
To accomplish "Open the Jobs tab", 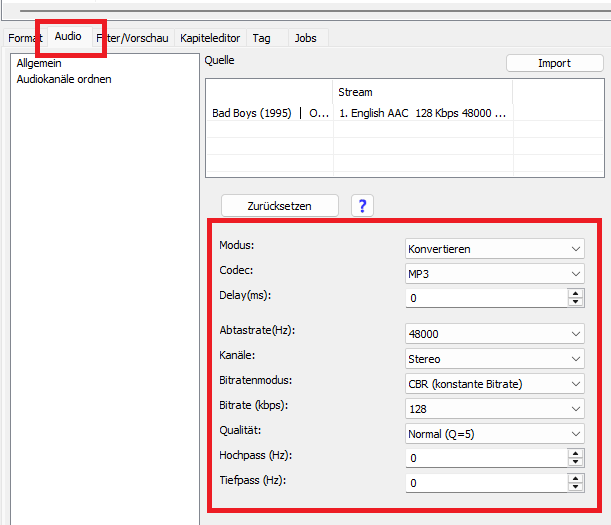I will (305, 38).
